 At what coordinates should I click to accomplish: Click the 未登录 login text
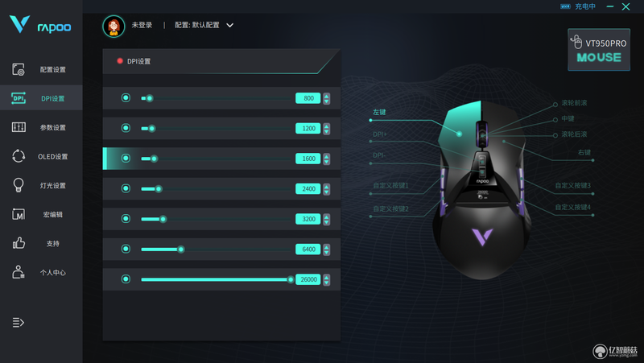click(142, 25)
